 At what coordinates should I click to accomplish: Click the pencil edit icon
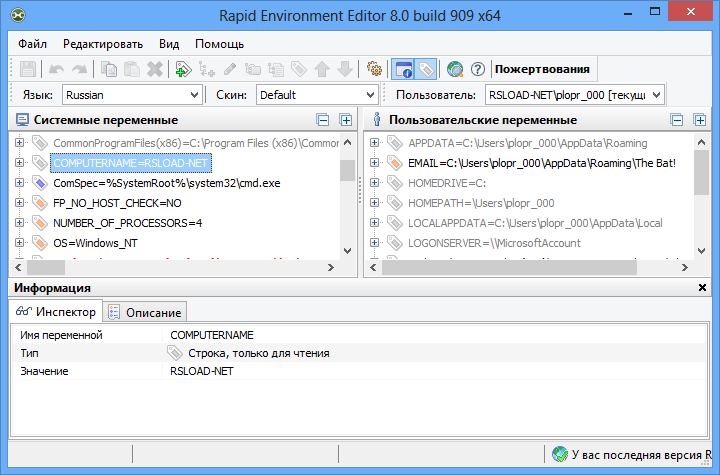pyautogui.click(x=230, y=69)
